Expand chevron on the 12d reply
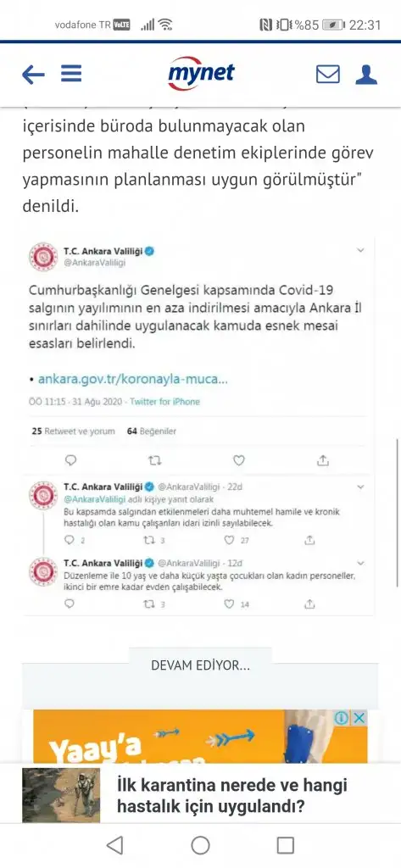This screenshot has width=401, height=868. click(x=360, y=564)
